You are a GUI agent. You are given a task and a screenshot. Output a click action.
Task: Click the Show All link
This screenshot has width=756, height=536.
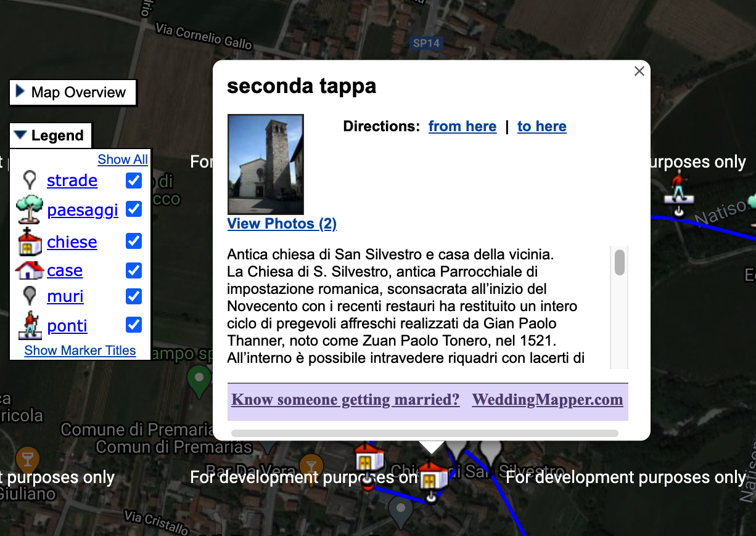[123, 160]
